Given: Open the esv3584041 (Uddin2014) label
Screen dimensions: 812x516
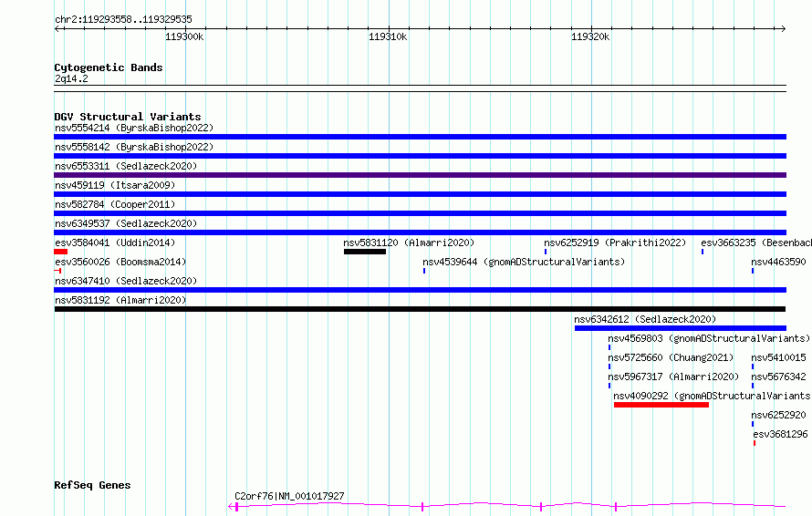Looking at the screenshot, I should point(115,243).
